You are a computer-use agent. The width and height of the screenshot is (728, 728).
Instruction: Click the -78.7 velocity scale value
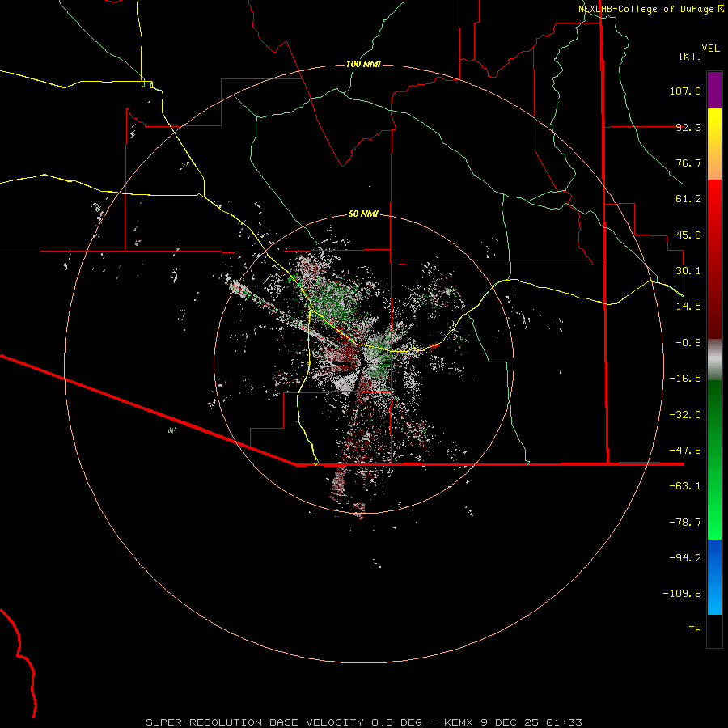tap(685, 523)
